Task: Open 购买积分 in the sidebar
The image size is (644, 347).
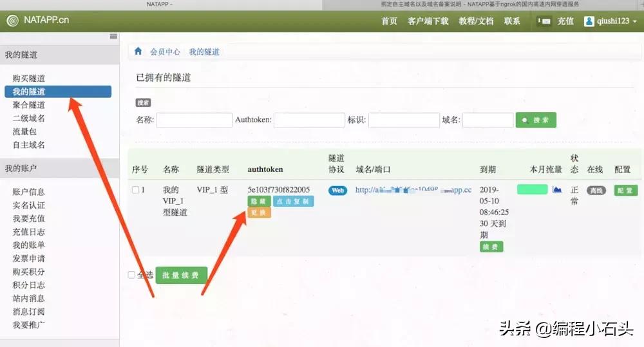Action: 29,272
